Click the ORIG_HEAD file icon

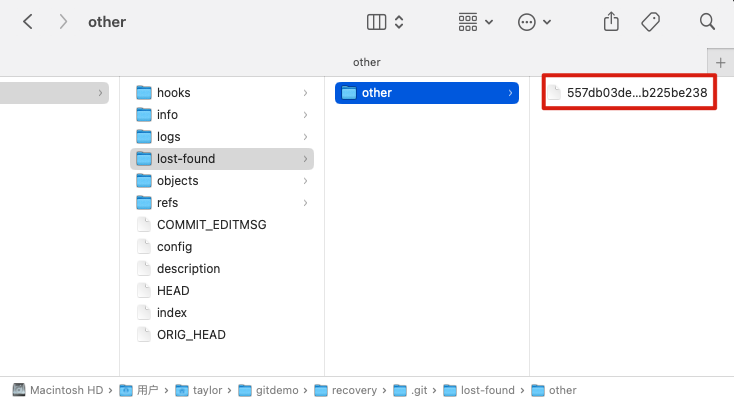click(x=144, y=335)
